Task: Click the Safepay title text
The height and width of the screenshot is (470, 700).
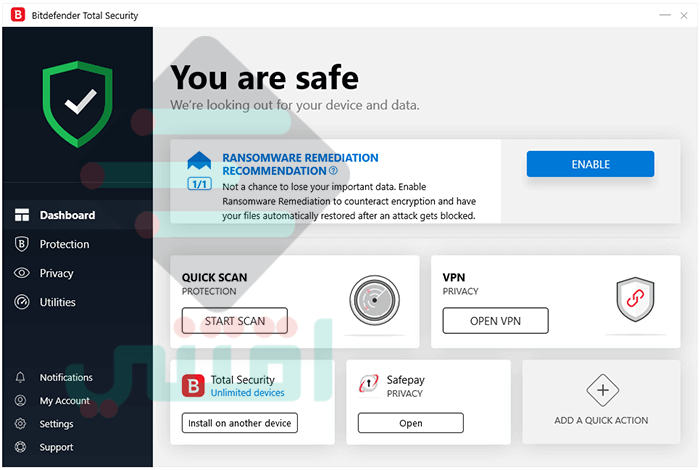Action: pyautogui.click(x=405, y=380)
